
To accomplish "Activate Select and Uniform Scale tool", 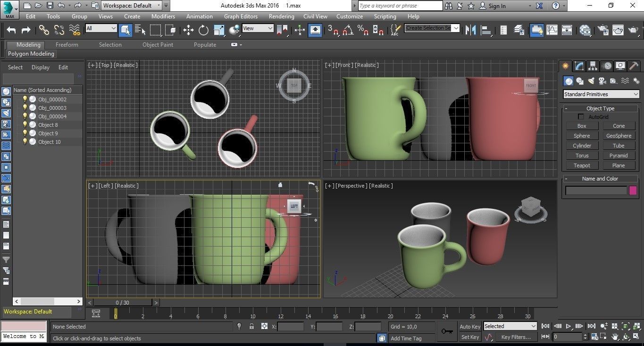I will click(x=219, y=30).
